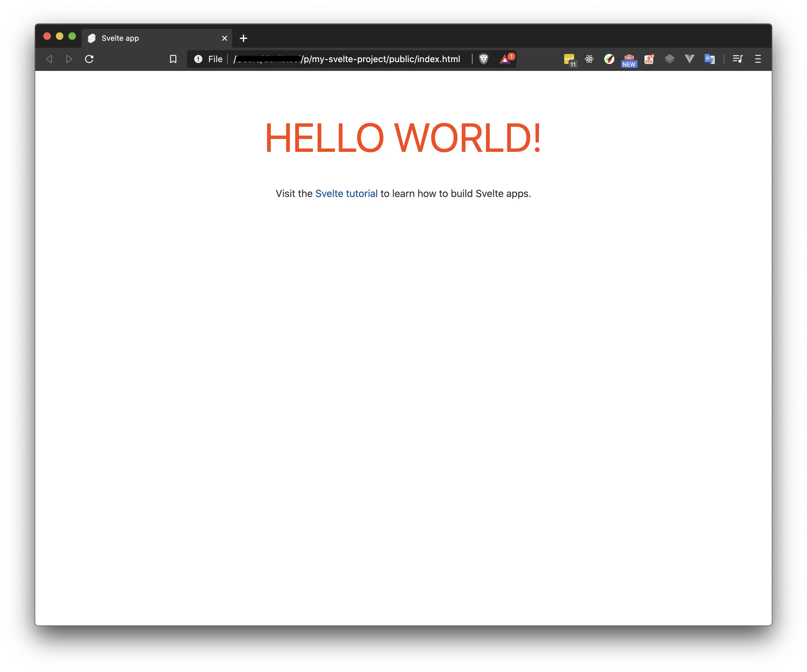Viewport: 807px width, 672px height.
Task: Follow the Svelte tutorial link
Action: tap(346, 194)
